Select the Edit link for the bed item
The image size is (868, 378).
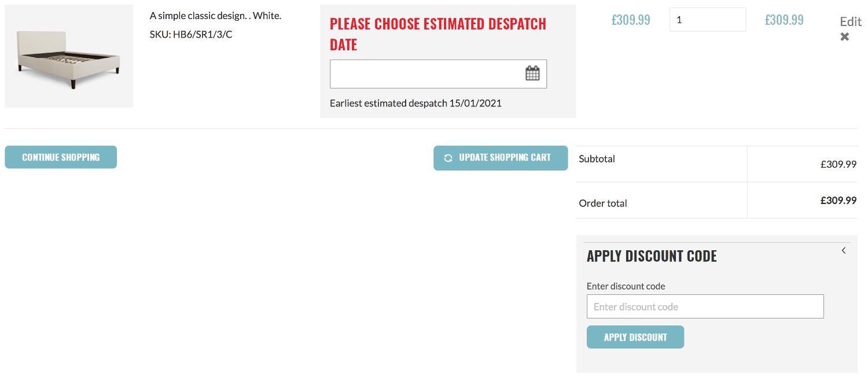[851, 21]
